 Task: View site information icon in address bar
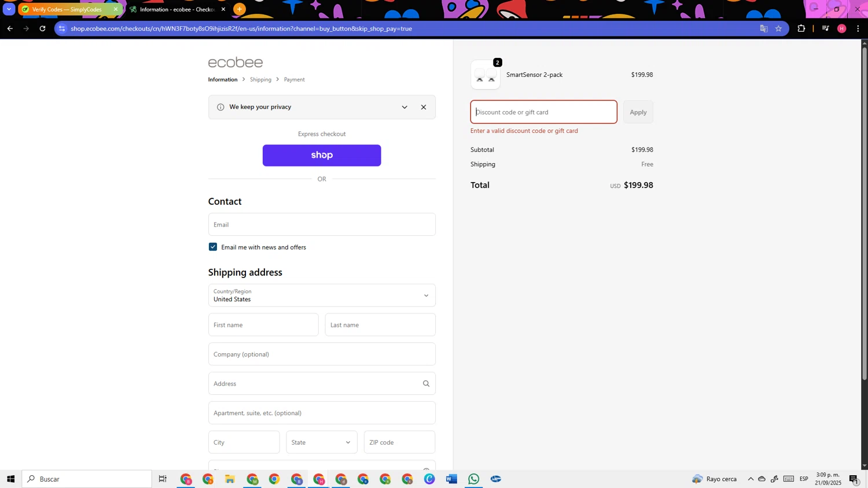[x=62, y=28]
